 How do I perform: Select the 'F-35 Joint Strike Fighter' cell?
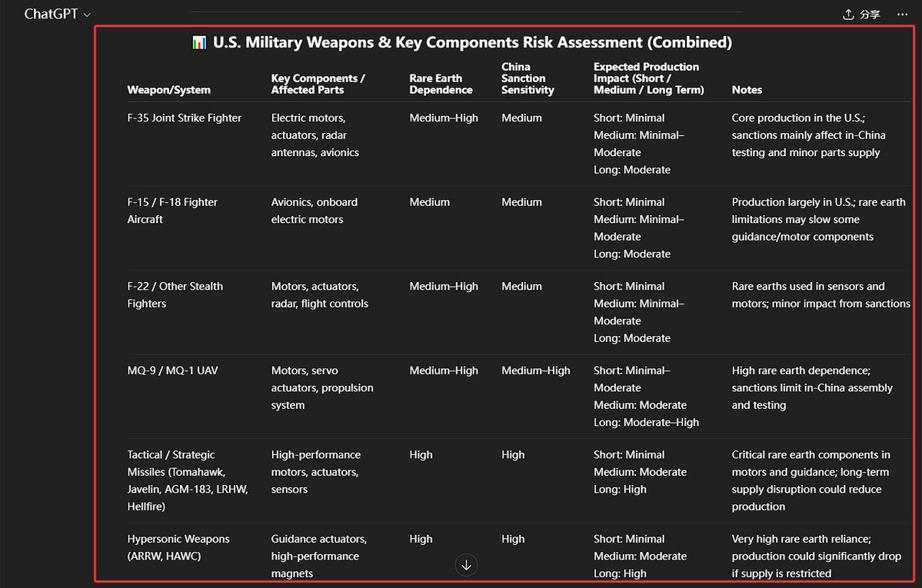point(184,118)
